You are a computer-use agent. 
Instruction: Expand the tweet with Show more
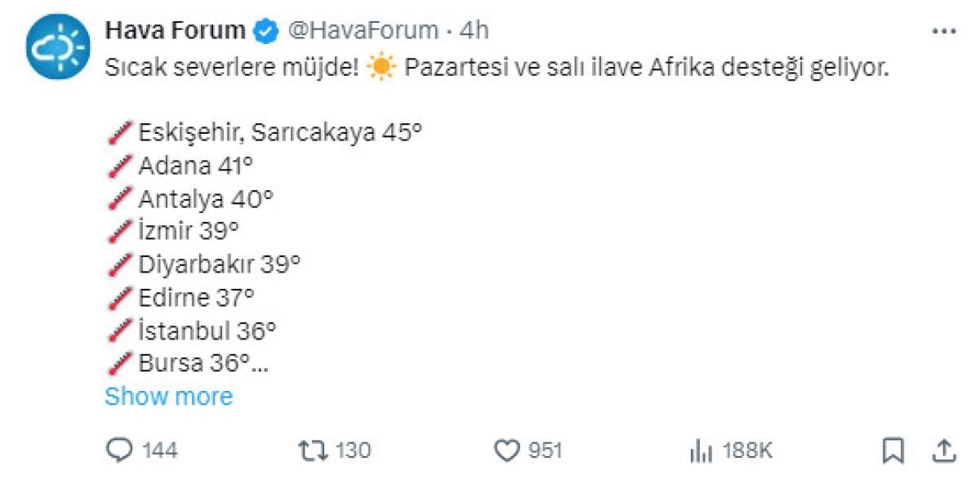[x=169, y=397]
